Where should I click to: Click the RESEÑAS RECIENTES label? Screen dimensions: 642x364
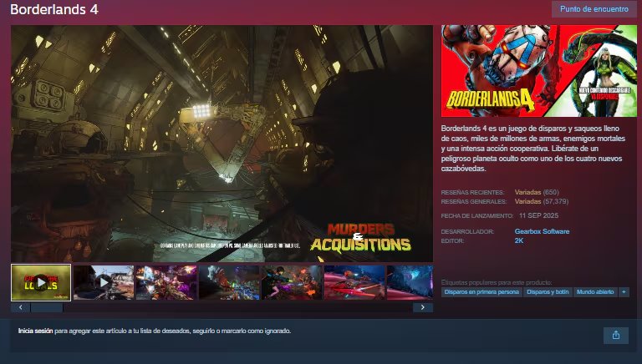472,192
